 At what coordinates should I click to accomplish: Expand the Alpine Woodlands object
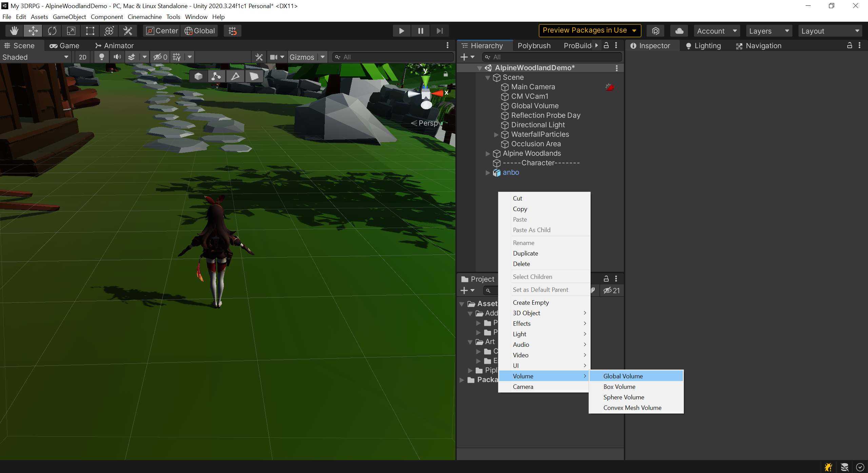(x=488, y=154)
